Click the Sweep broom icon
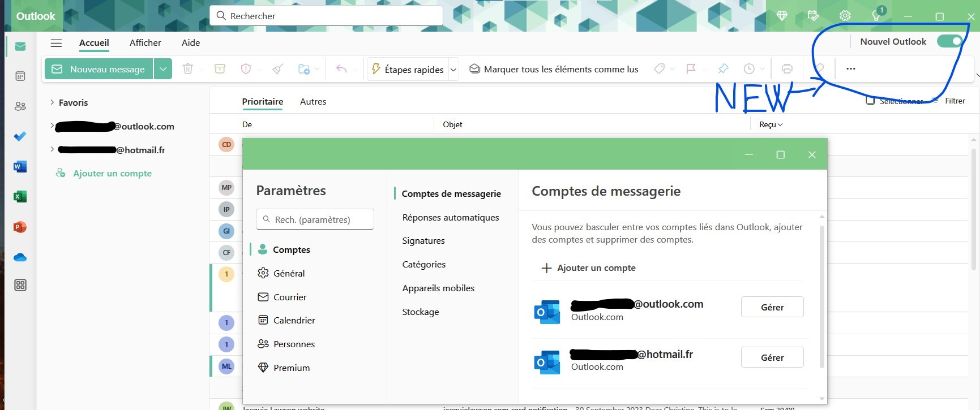 [277, 69]
